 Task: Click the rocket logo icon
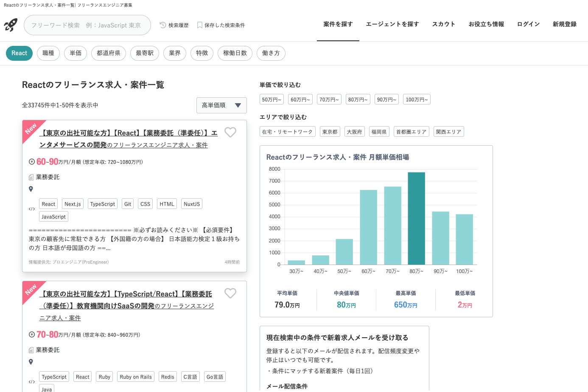pyautogui.click(x=11, y=25)
